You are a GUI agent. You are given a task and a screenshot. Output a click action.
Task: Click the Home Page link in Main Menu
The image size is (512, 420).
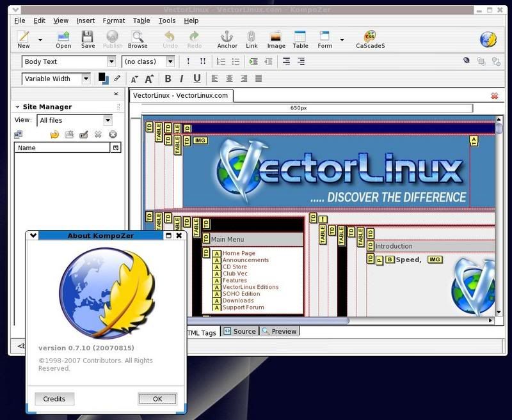[239, 253]
